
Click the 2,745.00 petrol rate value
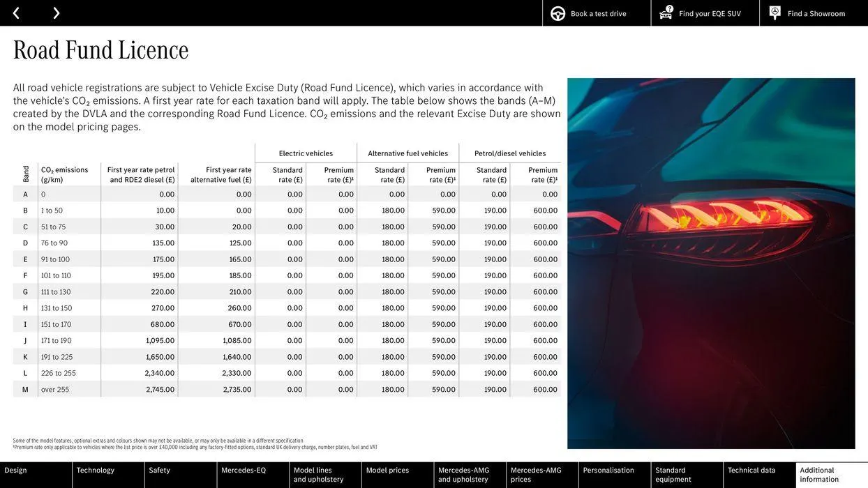[x=160, y=390]
